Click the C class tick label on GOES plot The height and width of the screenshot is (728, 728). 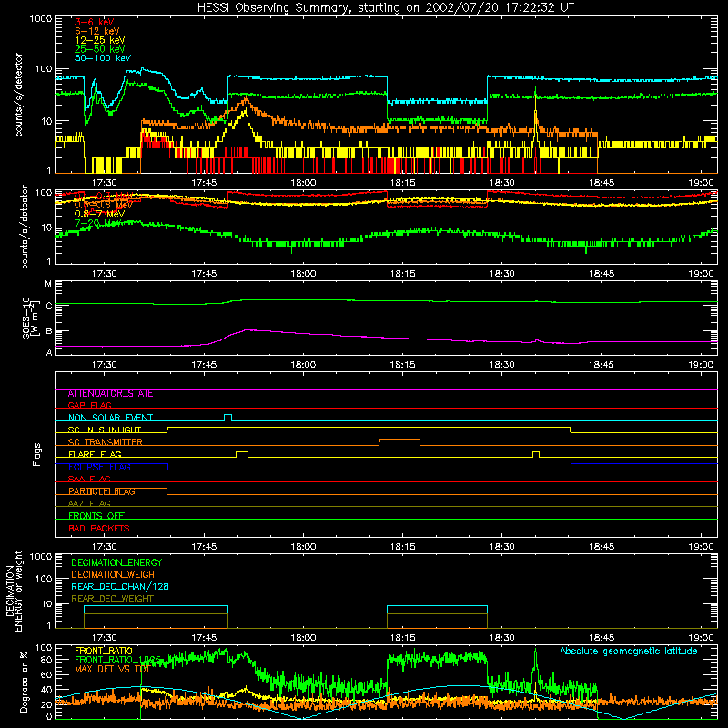click(48, 306)
